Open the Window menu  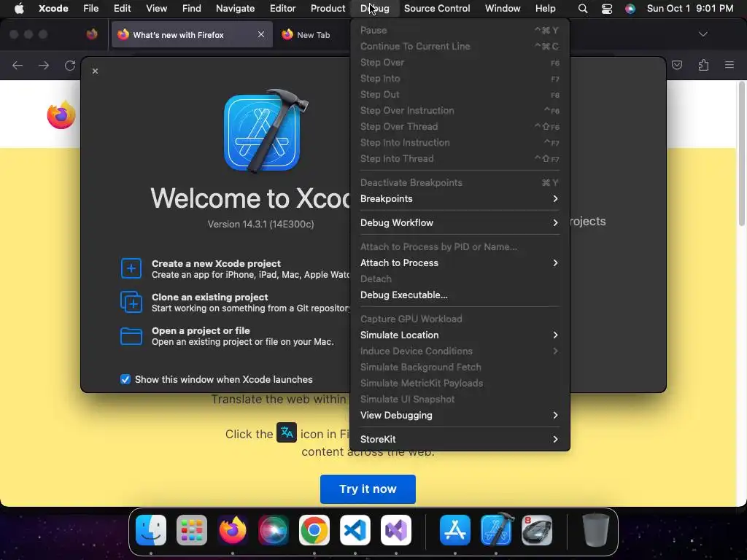pyautogui.click(x=503, y=8)
